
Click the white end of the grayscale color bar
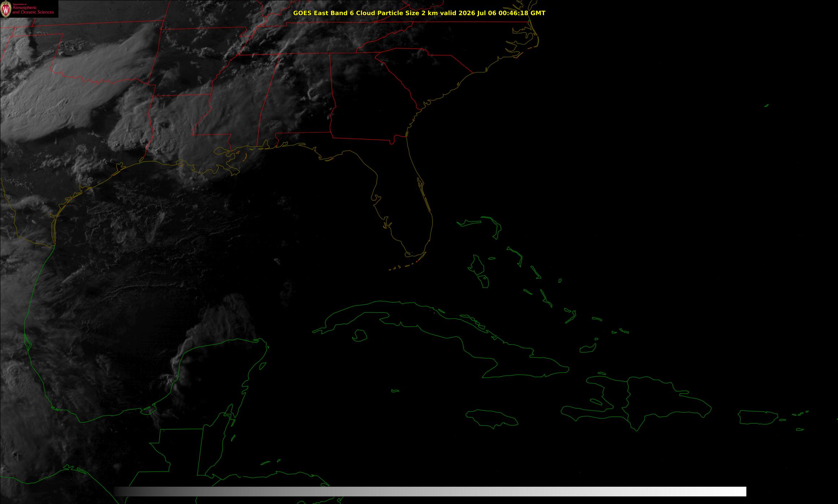736,491
